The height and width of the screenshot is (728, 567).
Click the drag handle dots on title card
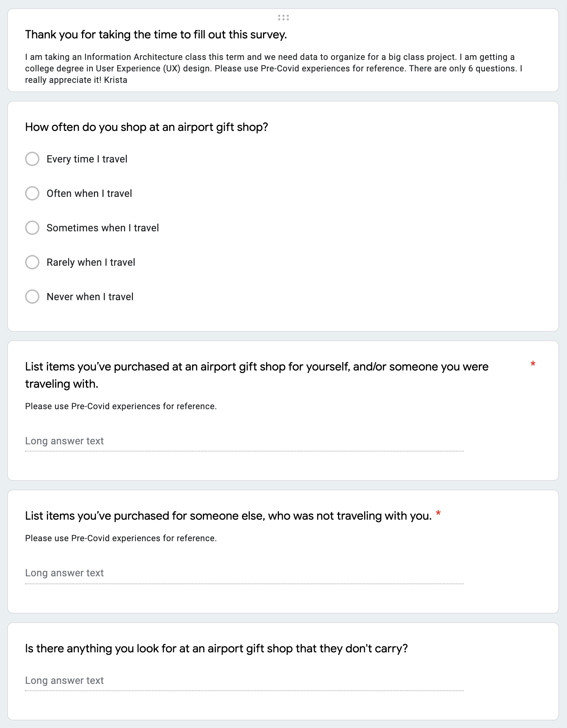point(283,18)
